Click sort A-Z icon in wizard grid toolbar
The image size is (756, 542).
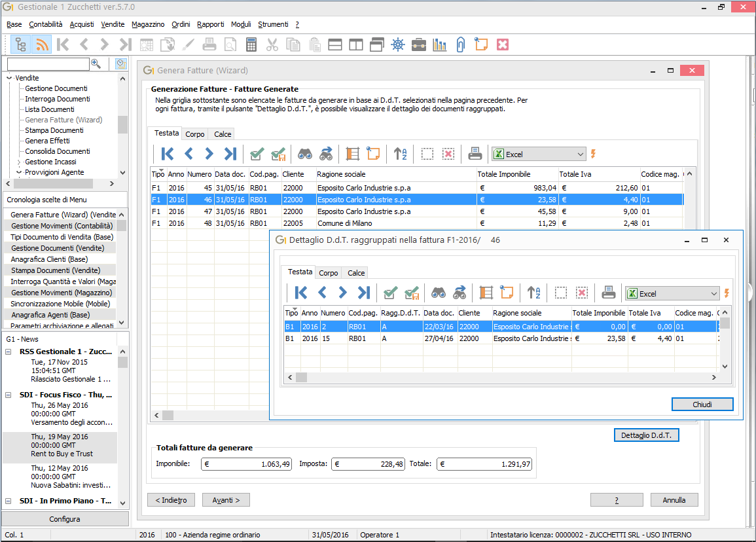(400, 154)
